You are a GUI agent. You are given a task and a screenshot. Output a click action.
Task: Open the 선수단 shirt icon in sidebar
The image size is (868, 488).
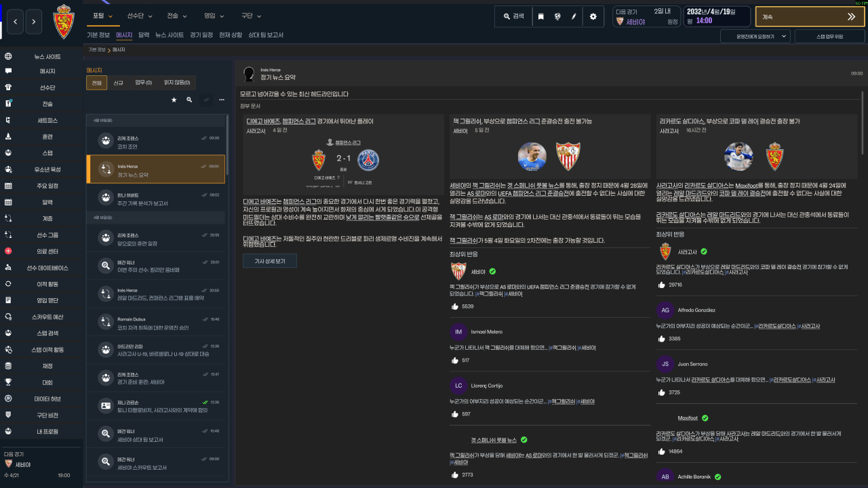tap(8, 87)
